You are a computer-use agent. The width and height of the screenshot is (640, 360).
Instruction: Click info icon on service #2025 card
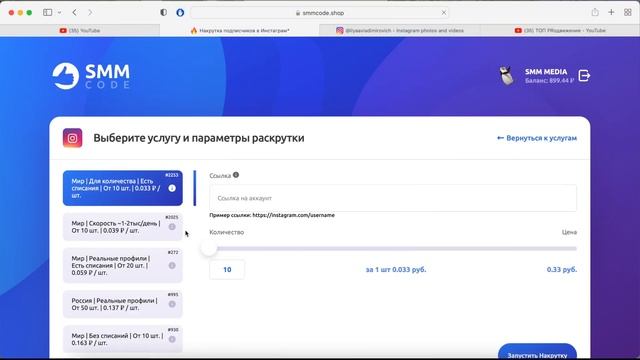(172, 227)
